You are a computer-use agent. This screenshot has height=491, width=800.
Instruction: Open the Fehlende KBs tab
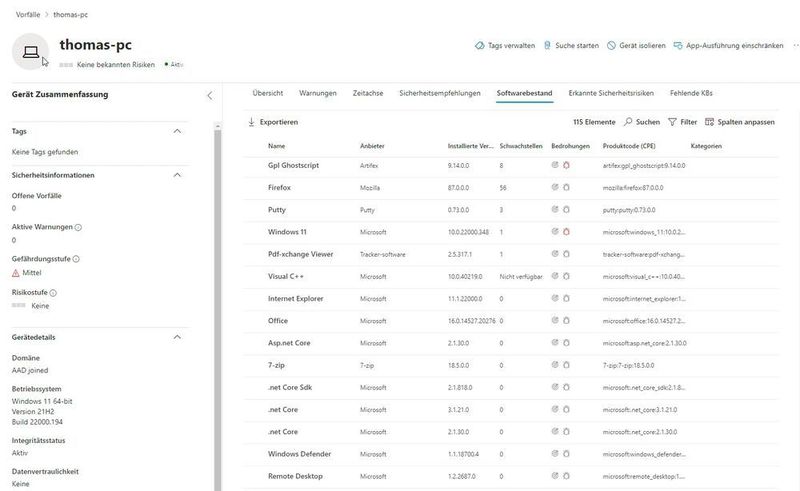(x=691, y=93)
